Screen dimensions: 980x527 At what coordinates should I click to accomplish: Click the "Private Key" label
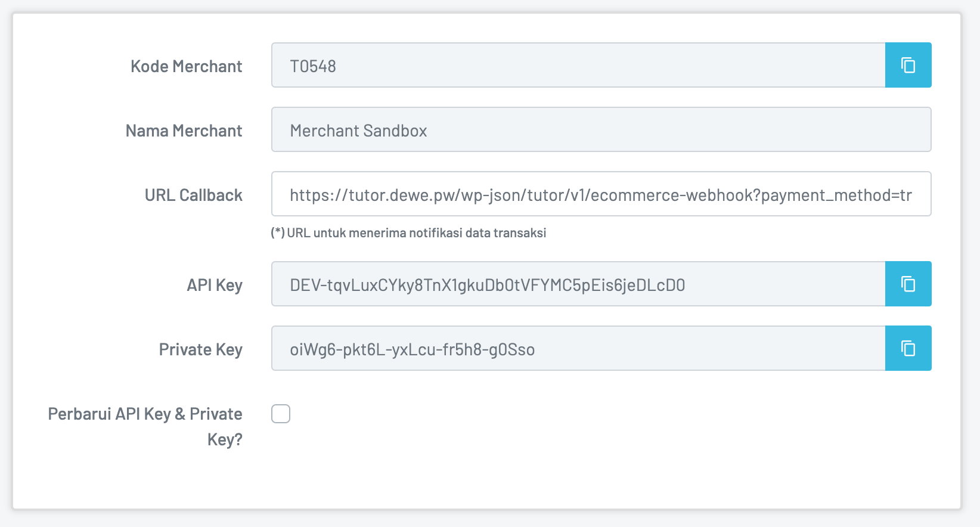(200, 349)
